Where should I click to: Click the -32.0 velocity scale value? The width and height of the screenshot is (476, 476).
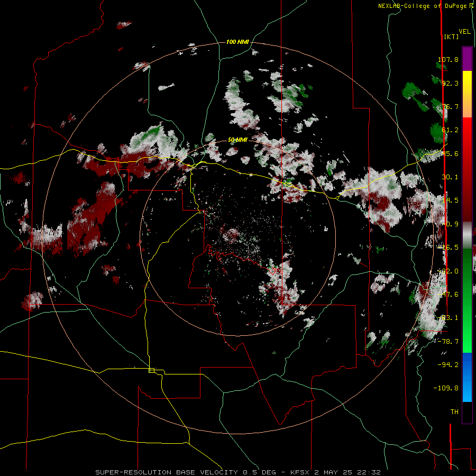tap(448, 271)
